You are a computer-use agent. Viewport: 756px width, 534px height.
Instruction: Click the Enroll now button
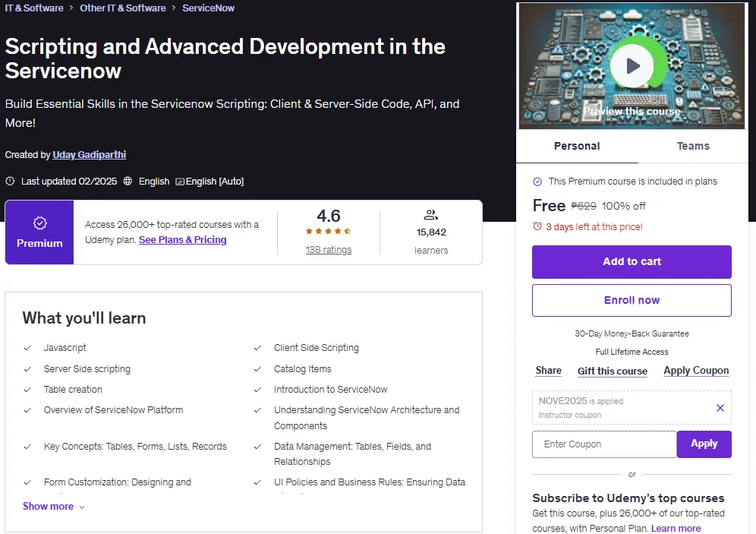(x=632, y=301)
